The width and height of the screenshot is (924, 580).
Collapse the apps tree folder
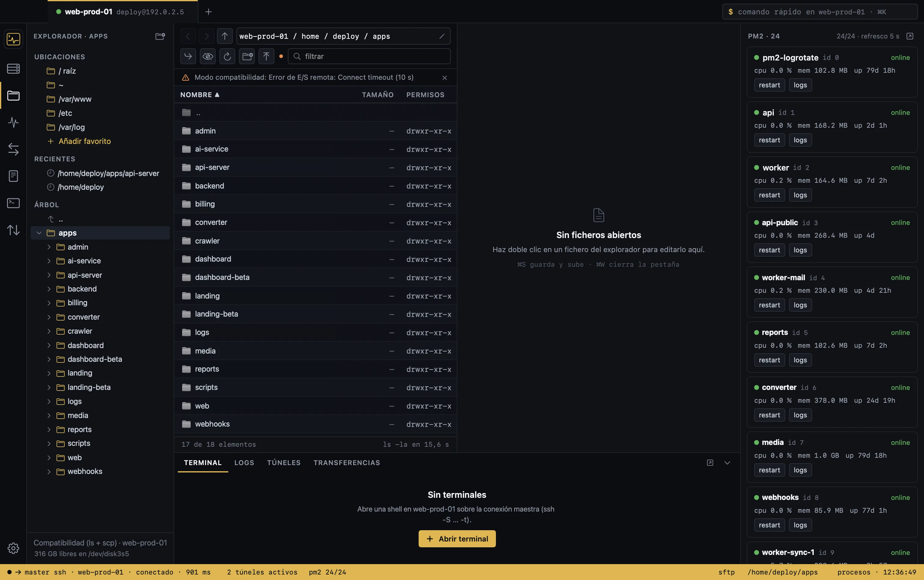pos(39,233)
